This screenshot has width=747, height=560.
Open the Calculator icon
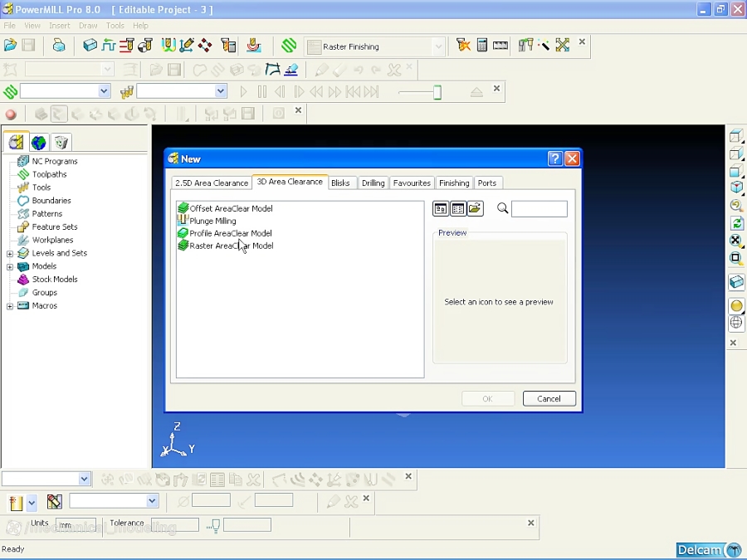(x=481, y=46)
